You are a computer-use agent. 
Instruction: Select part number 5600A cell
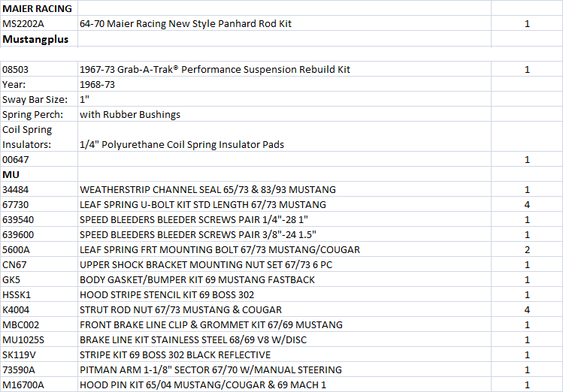pyautogui.click(x=39, y=249)
